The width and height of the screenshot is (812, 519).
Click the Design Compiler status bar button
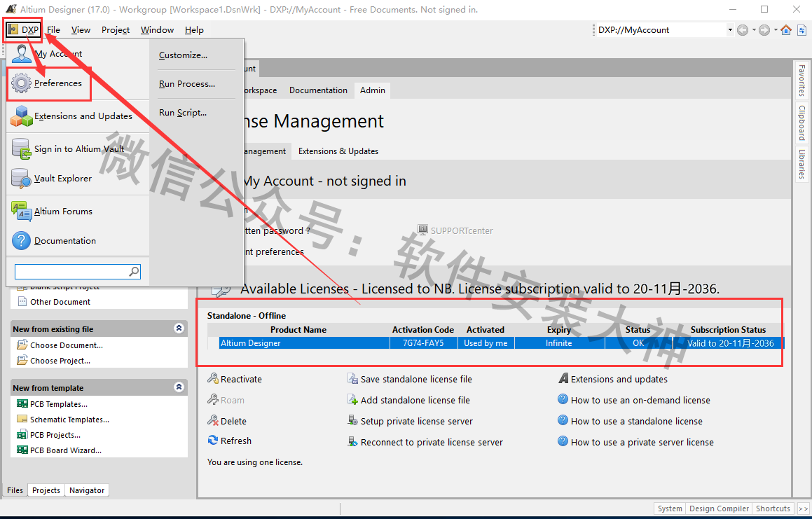(x=719, y=508)
